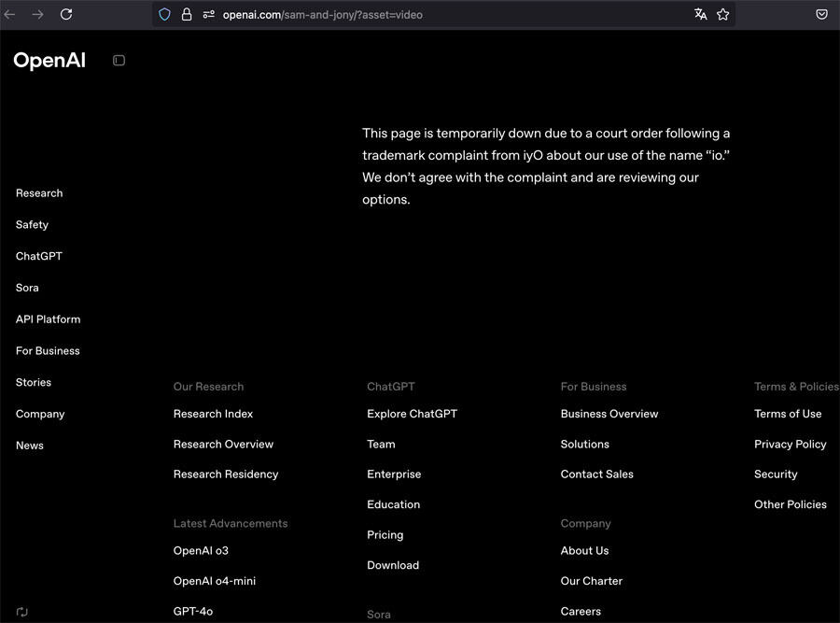
Task: Open Sora in the sidebar
Action: tap(27, 288)
